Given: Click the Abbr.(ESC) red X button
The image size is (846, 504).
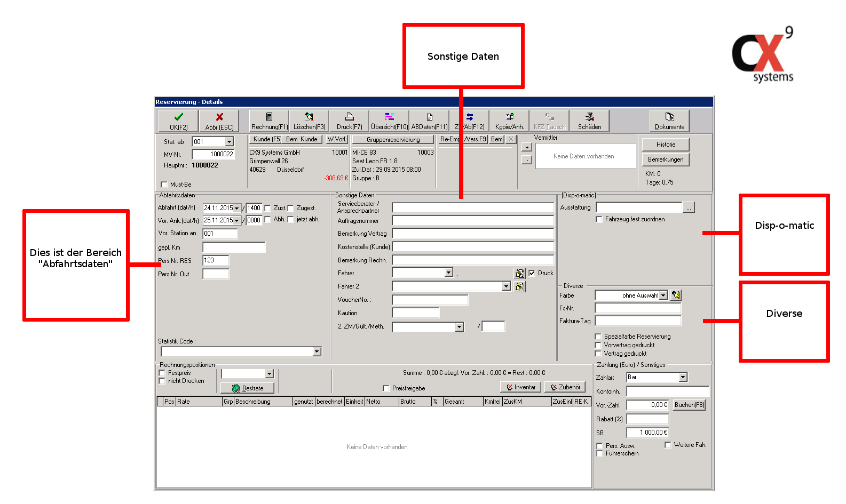Looking at the screenshot, I should 219,121.
